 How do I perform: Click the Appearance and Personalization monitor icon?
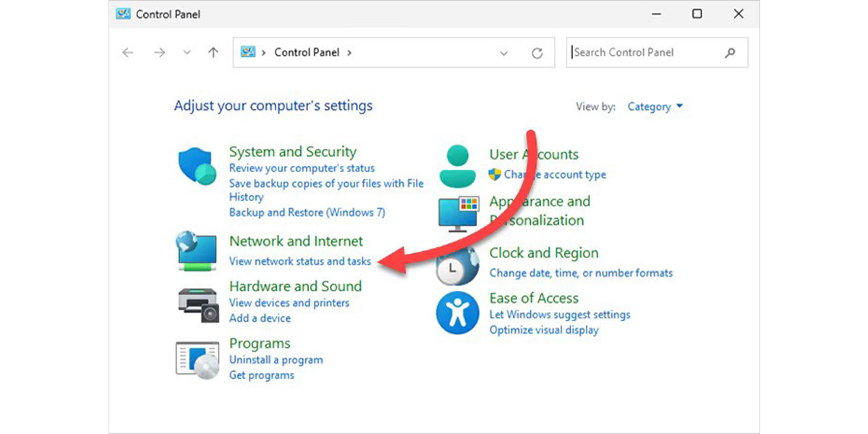[x=459, y=215]
